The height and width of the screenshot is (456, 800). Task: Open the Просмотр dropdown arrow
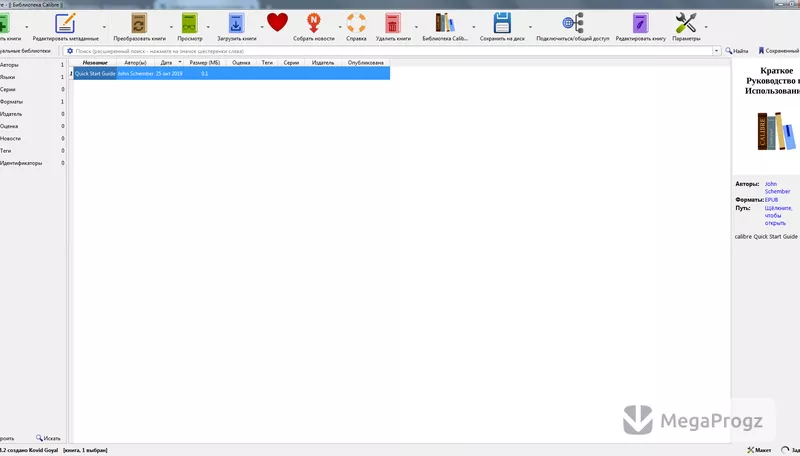tap(208, 27)
